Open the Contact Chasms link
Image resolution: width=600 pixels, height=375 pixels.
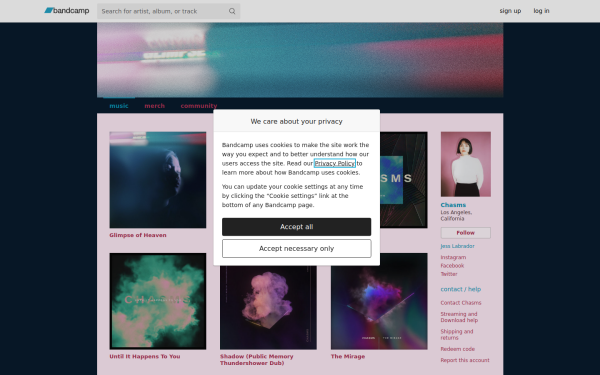click(461, 303)
